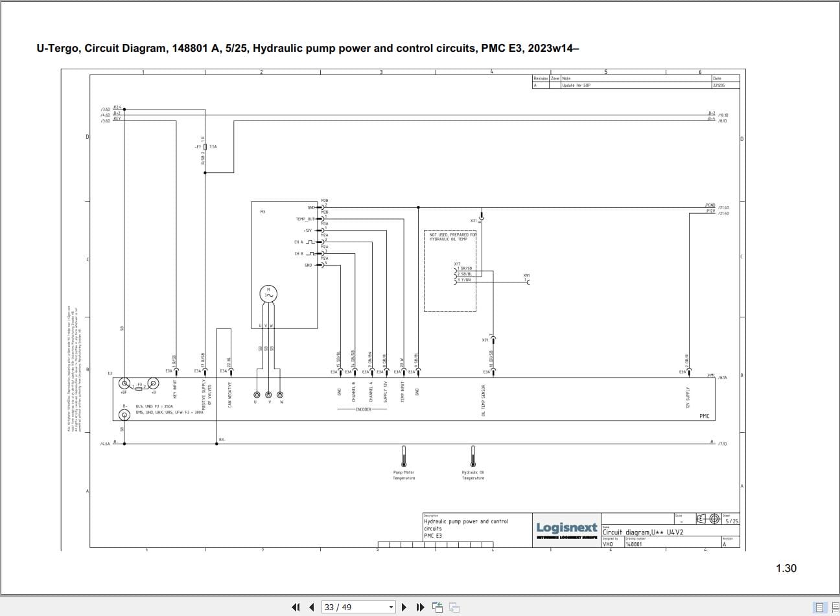Go to the first page
This screenshot has height=616, width=840.
(x=296, y=607)
